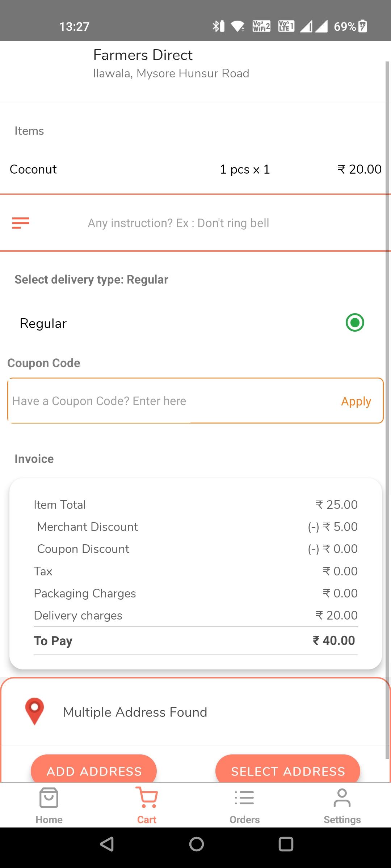Tap the battery indicator in status bar

(362, 26)
